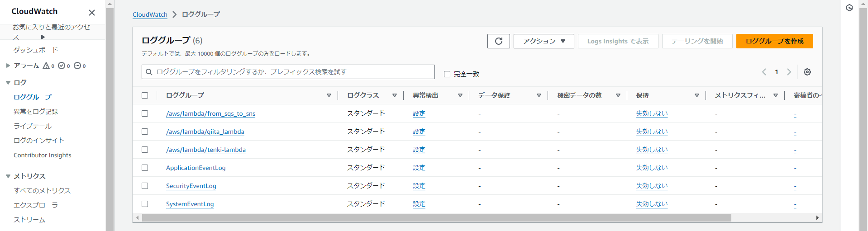The image size is (868, 231).
Task: Open the /aws/lambda/from_sqs_to_sns log group
Action: (210, 113)
